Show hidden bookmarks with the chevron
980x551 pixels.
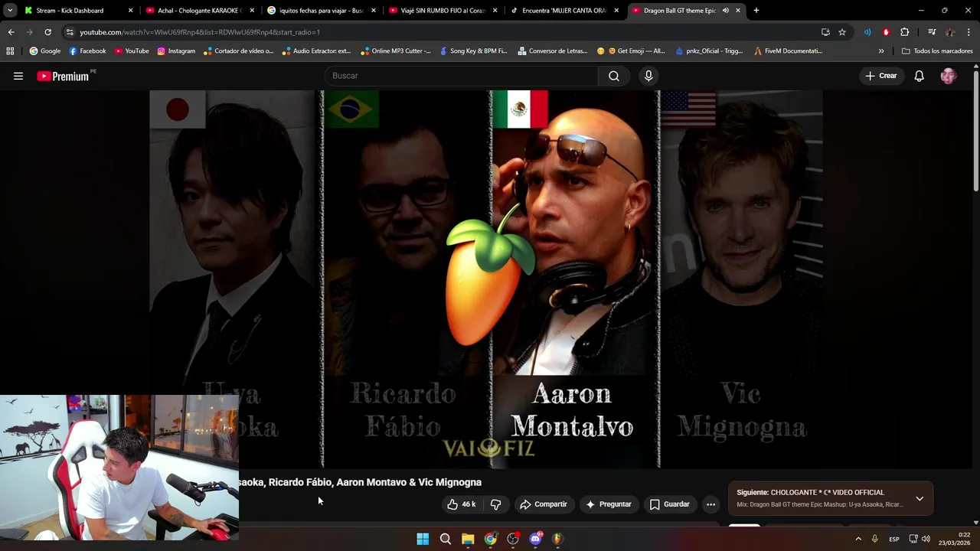click(x=881, y=51)
